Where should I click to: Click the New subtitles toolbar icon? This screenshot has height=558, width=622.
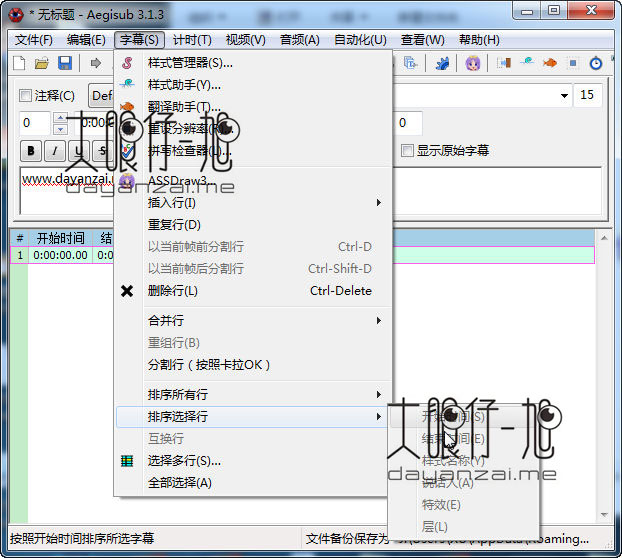19,63
